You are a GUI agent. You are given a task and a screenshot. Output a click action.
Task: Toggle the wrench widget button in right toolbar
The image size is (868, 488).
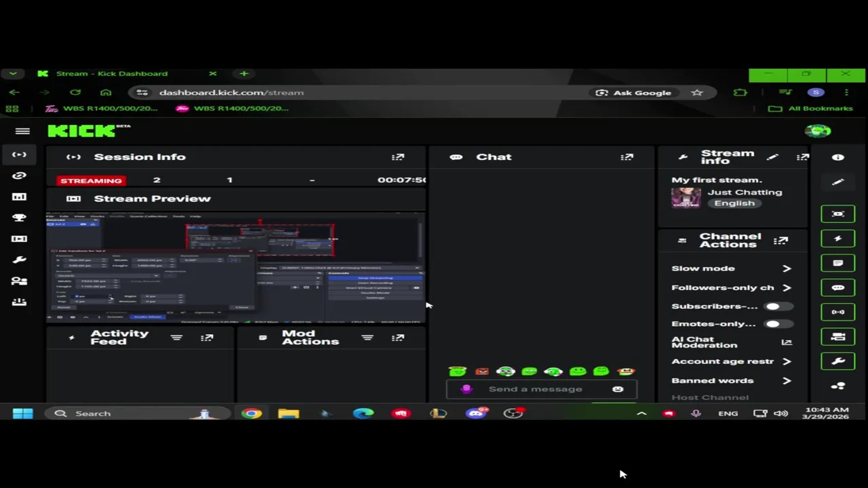point(838,361)
